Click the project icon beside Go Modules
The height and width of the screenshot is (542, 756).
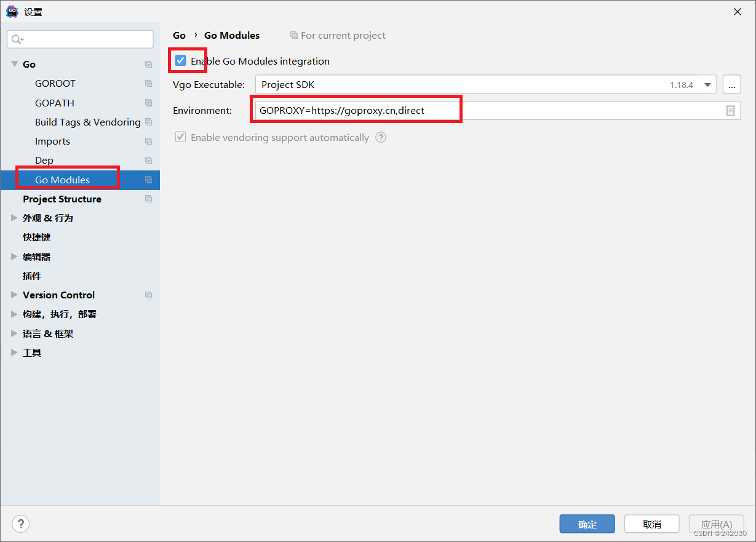pos(148,180)
